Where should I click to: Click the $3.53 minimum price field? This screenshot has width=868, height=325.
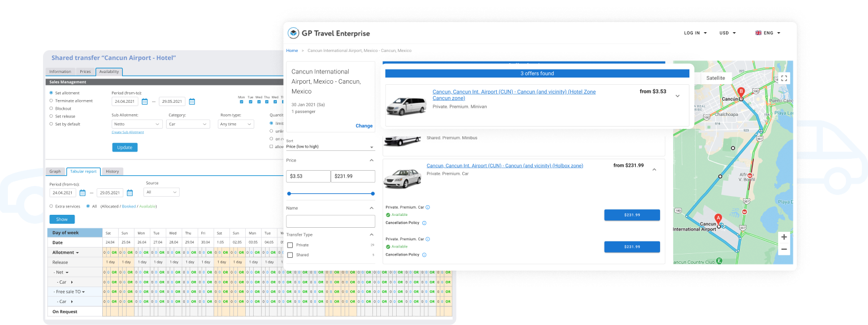pyautogui.click(x=308, y=176)
